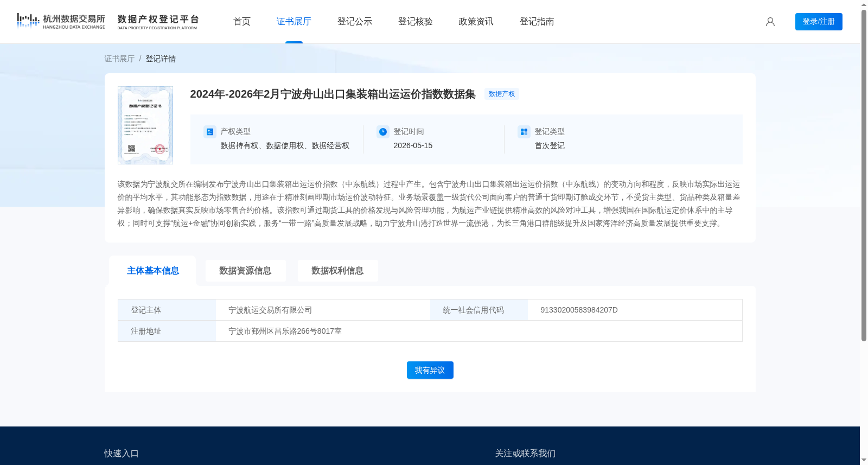Click the 我有异议 button
The image size is (868, 465).
pos(430,370)
